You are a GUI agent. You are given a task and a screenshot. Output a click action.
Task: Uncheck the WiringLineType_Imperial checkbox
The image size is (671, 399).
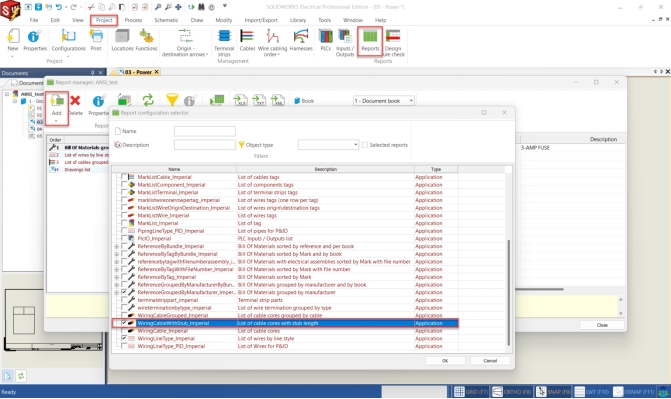coord(124,339)
